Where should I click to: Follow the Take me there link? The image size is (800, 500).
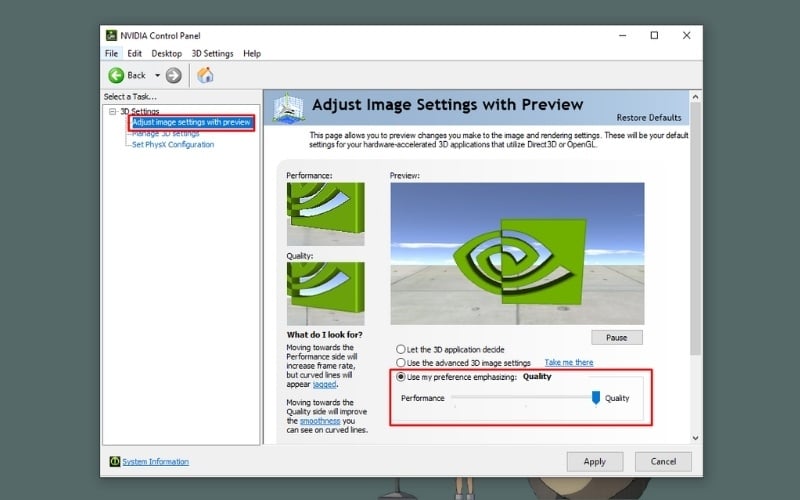pos(568,362)
